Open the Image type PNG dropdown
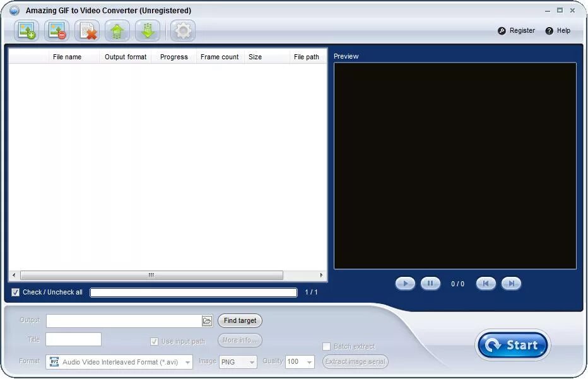This screenshot has width=588, height=379. click(x=238, y=362)
